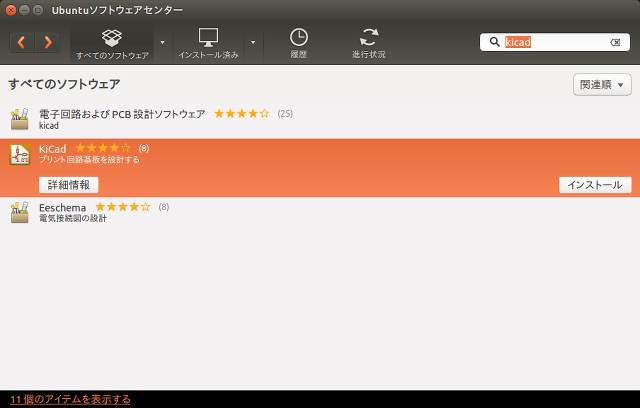
Task: Maximize the Ubuntu Software Center window
Action: (38, 10)
